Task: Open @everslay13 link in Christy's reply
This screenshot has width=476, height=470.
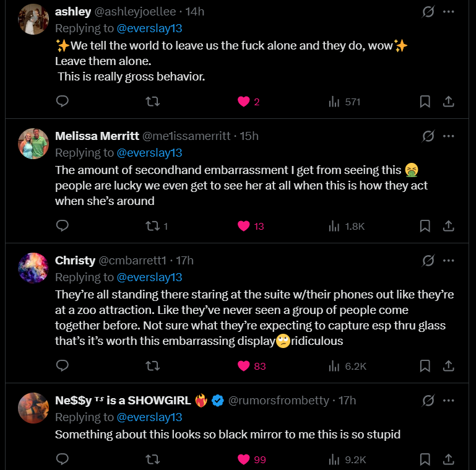Action: click(149, 277)
